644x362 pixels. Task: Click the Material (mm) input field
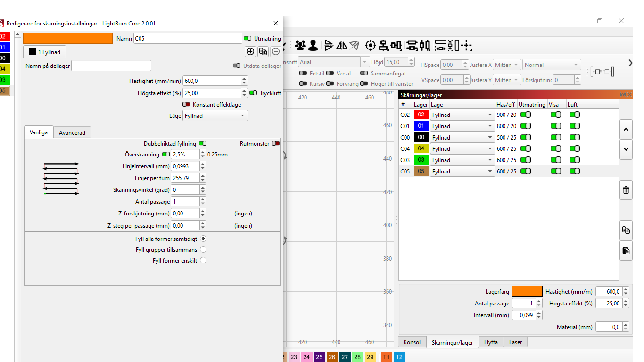click(x=609, y=326)
